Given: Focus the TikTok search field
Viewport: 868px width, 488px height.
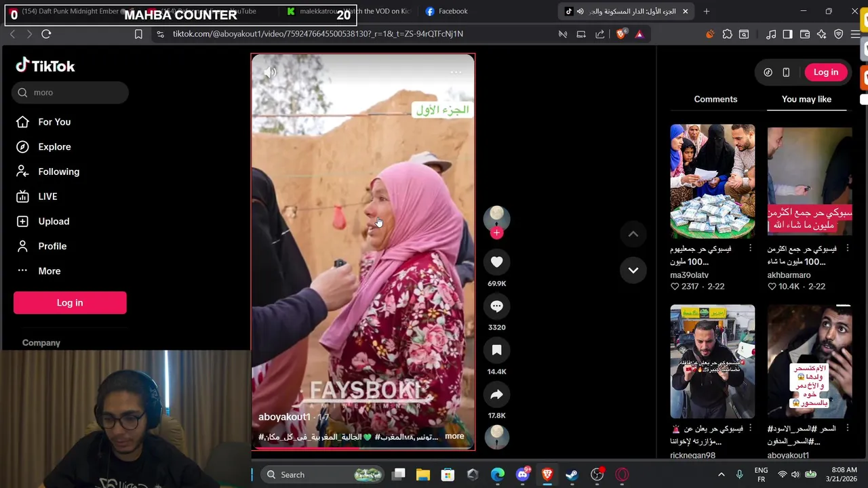Looking at the screenshot, I should click(x=70, y=92).
